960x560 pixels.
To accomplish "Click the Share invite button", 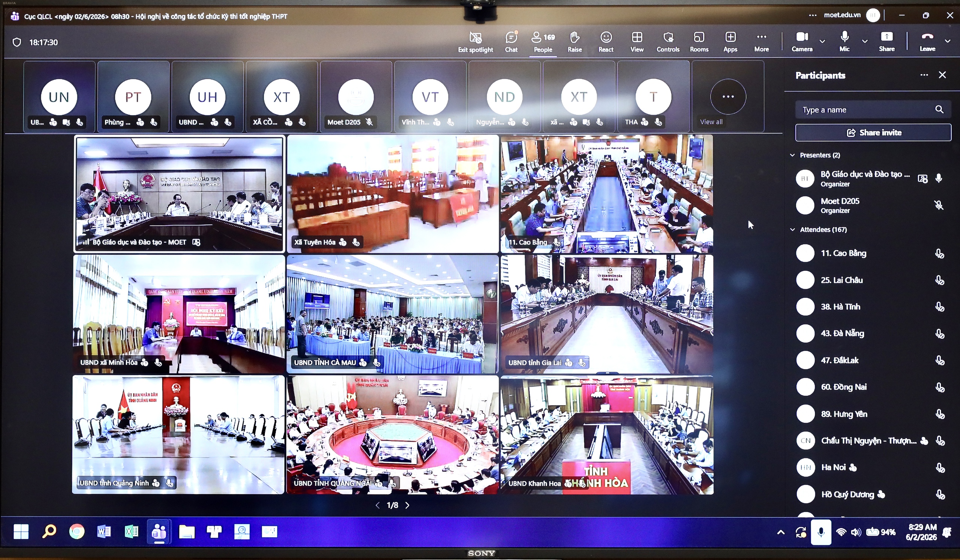I will (x=873, y=132).
